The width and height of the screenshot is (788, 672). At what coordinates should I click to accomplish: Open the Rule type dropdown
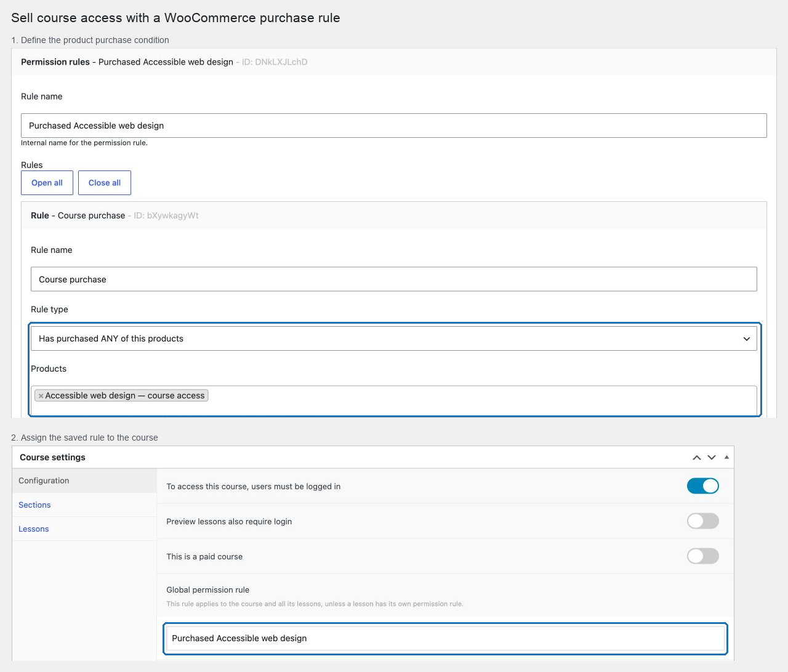pos(394,338)
